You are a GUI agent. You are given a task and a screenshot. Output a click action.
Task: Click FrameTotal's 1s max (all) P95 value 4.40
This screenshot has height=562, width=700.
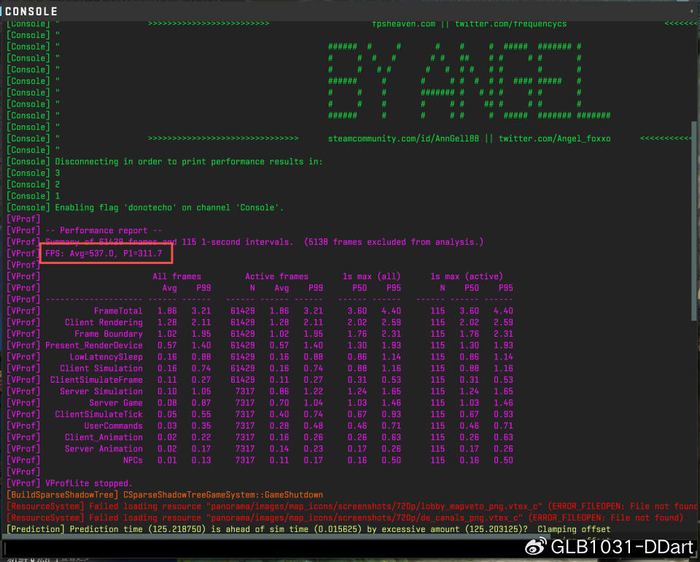(391, 311)
